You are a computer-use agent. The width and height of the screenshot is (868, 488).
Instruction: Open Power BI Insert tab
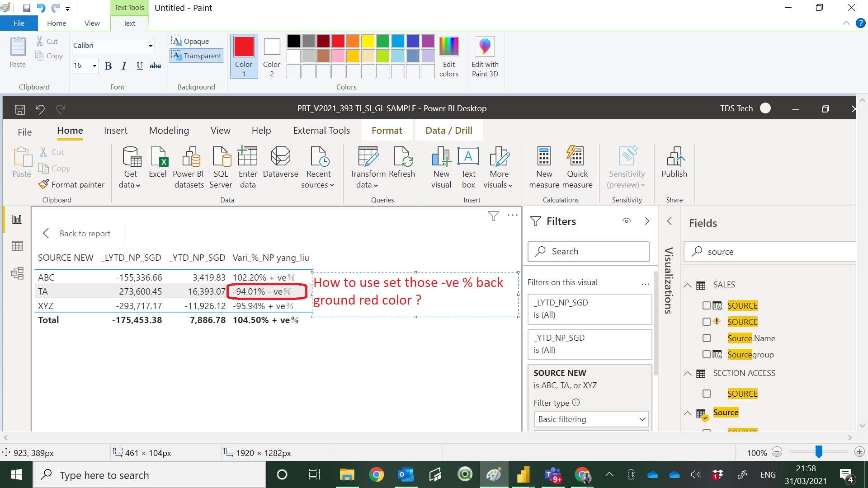click(x=116, y=131)
